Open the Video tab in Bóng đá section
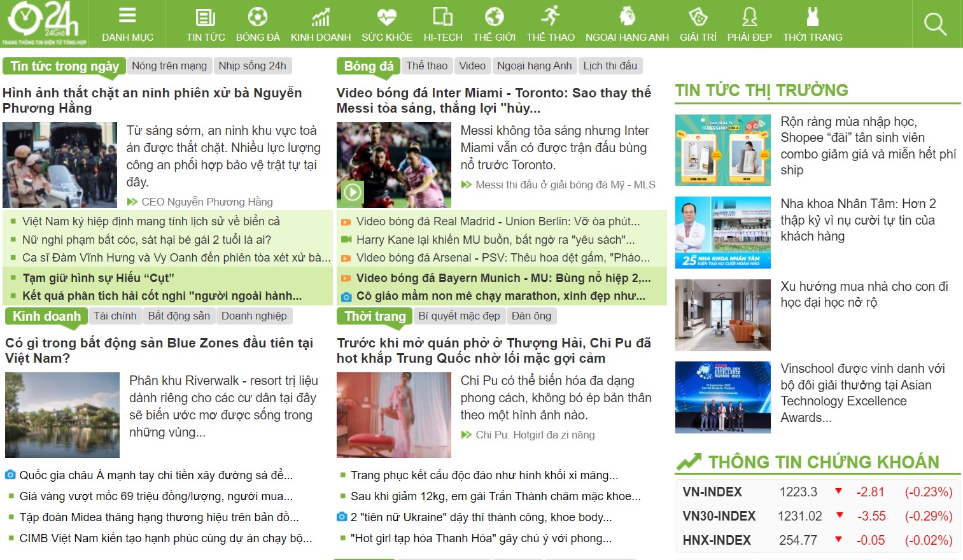 472,66
